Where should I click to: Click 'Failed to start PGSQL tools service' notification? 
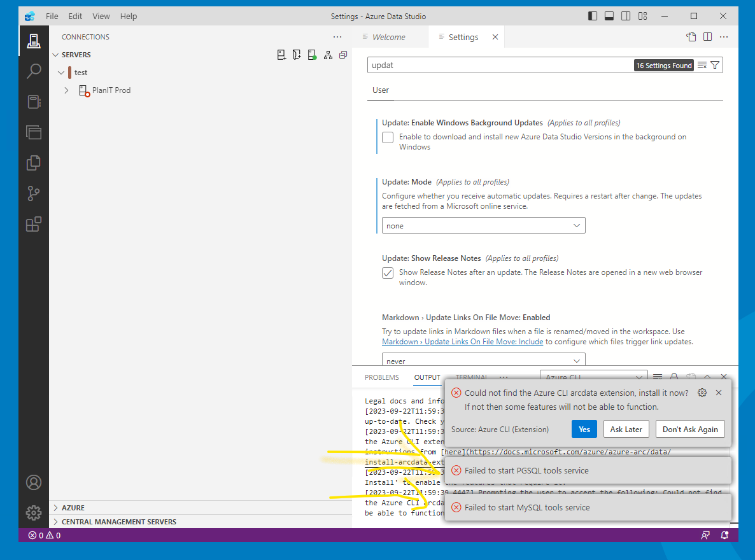click(x=588, y=470)
